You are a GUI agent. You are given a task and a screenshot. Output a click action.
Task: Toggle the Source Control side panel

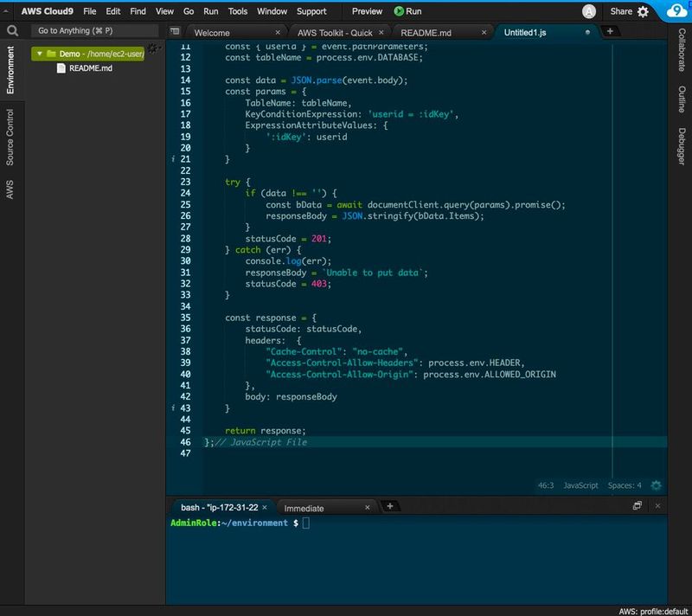(x=10, y=138)
